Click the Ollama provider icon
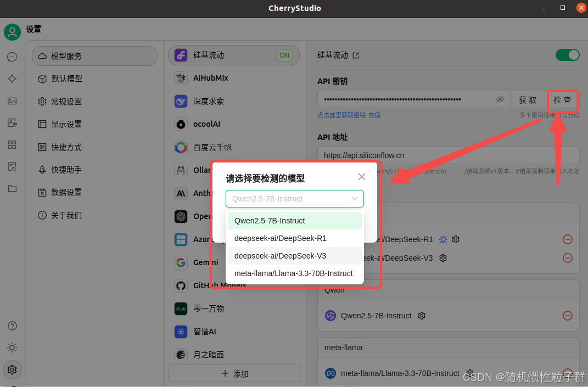The image size is (588, 387). click(181, 171)
